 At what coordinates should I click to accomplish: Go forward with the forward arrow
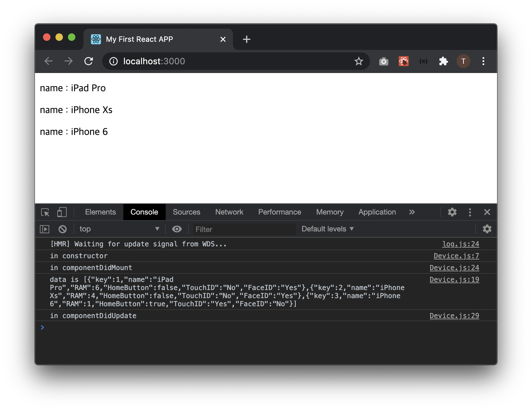tap(69, 61)
